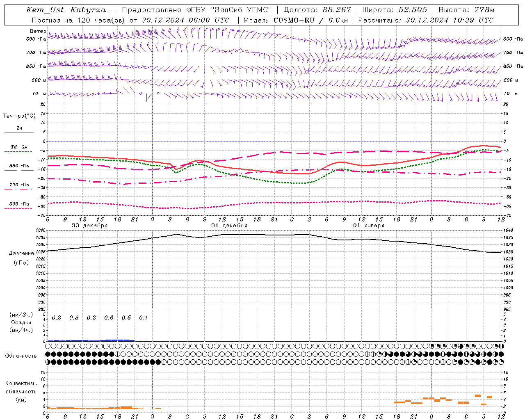Image resolution: width=525 pixels, height=420 pixels.
Task: Click the Осадки label
Action: tap(21, 322)
